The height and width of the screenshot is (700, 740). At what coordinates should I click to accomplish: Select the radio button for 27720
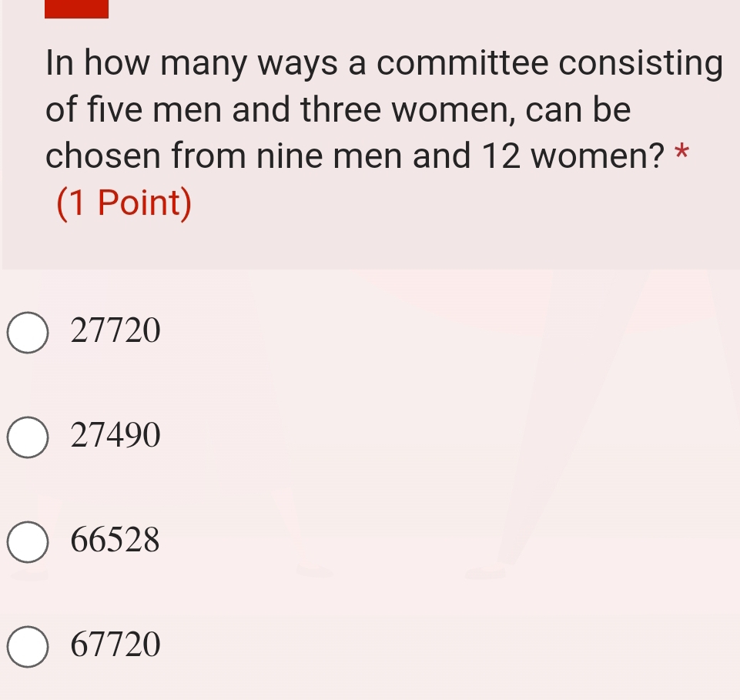27,331
